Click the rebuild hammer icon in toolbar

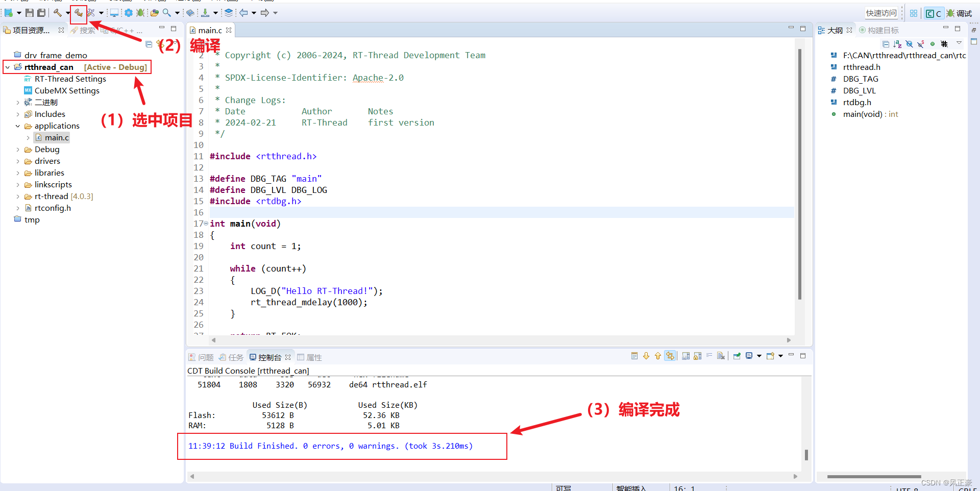[x=79, y=13]
